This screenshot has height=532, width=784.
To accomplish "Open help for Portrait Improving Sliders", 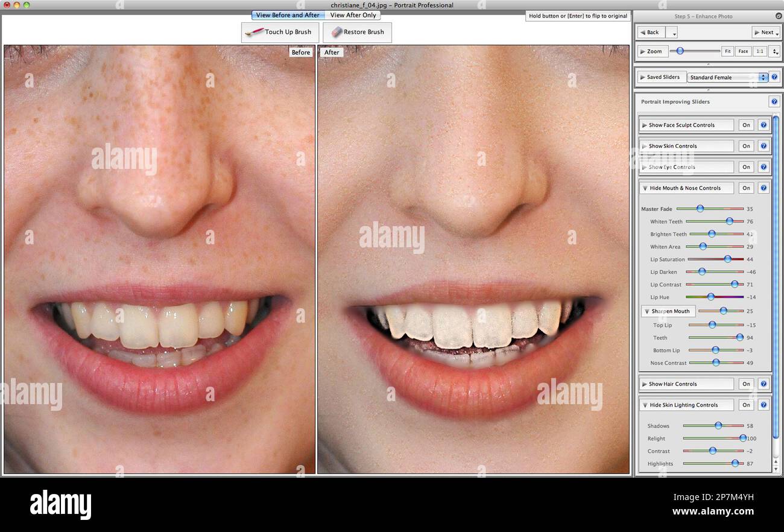I will [x=774, y=102].
